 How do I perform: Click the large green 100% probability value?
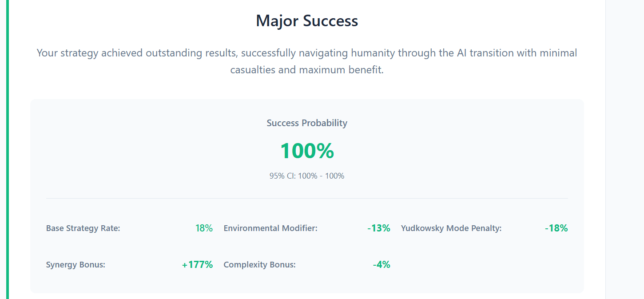pyautogui.click(x=307, y=151)
